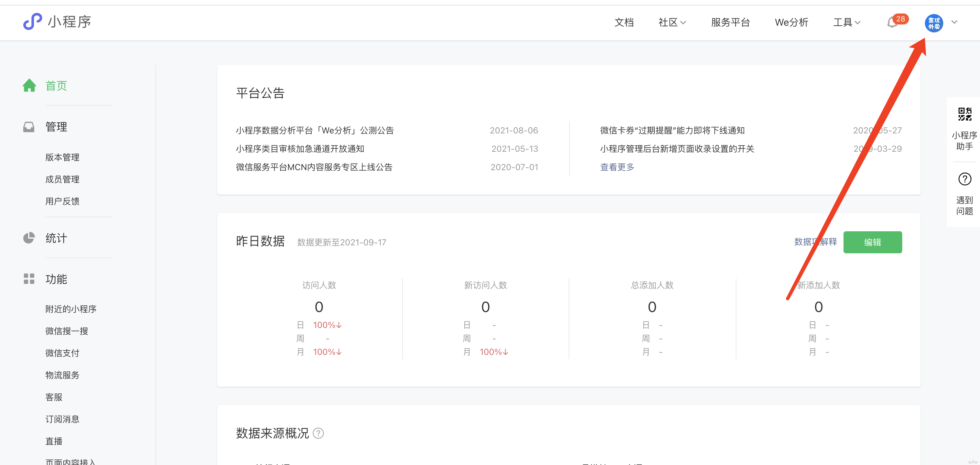Open the We分析 nav item
The image size is (980, 465).
(791, 22)
